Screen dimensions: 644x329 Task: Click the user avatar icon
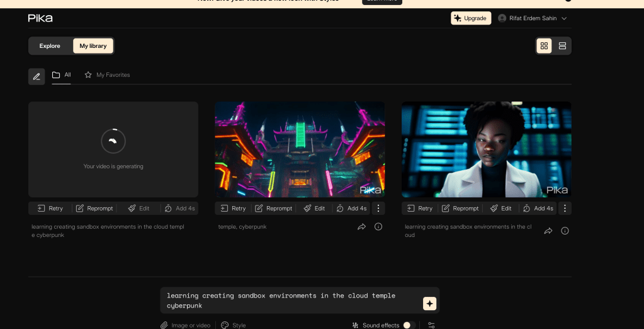pos(502,18)
